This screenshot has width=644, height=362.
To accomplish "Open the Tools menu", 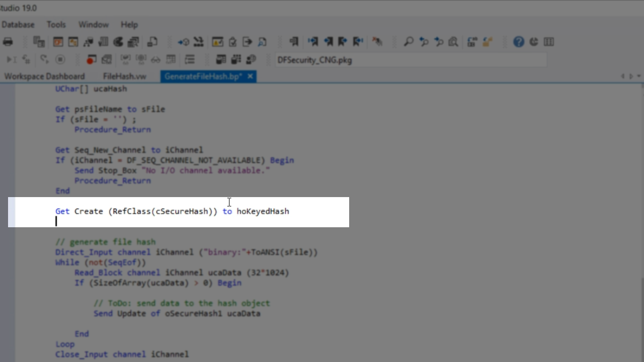I will point(56,25).
